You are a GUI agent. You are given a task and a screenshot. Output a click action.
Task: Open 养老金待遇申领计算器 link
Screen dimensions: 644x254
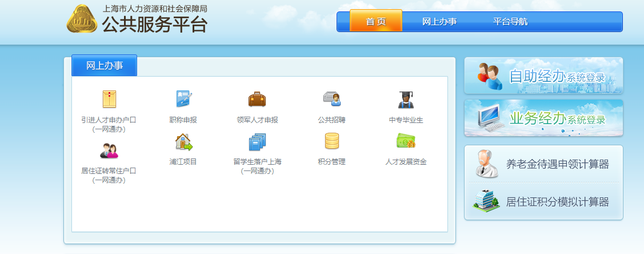pos(557,164)
